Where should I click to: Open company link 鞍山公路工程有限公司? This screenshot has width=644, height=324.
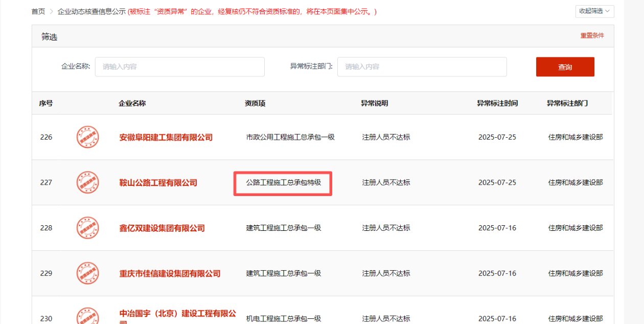click(x=158, y=183)
